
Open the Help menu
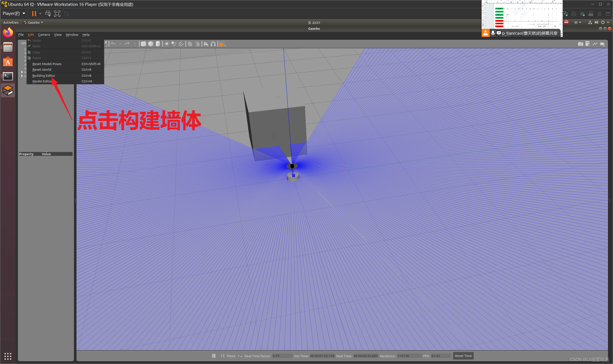[x=86, y=35]
